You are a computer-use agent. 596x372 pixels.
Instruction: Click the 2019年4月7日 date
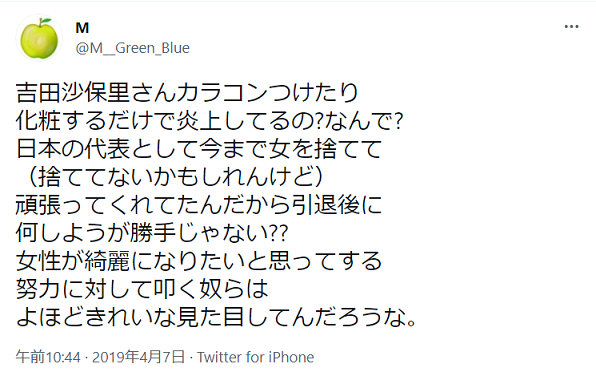coord(138,357)
